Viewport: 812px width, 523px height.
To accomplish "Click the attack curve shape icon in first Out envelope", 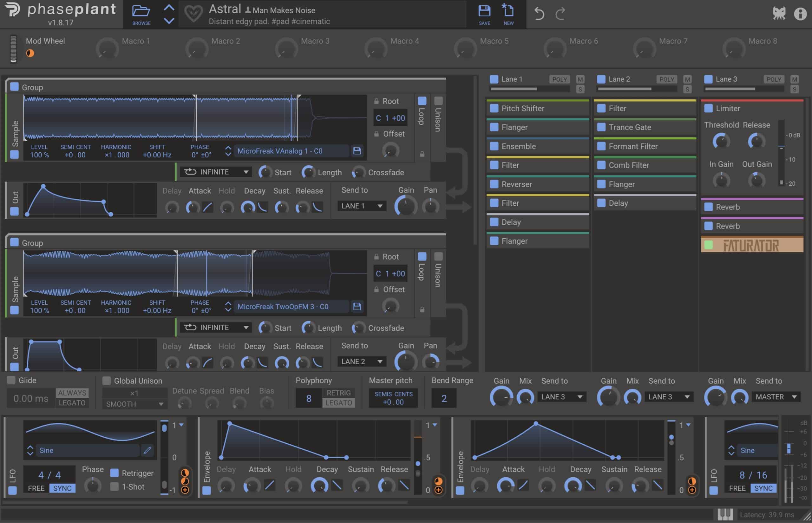I will pyautogui.click(x=208, y=207).
